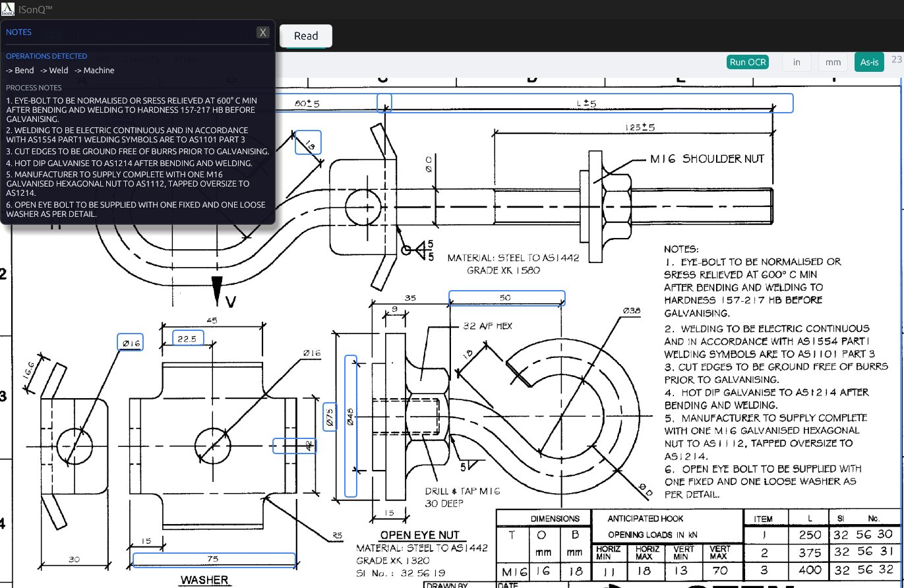The image size is (904, 588).
Task: Click the ISonQ logo in the title bar
Action: point(7,9)
